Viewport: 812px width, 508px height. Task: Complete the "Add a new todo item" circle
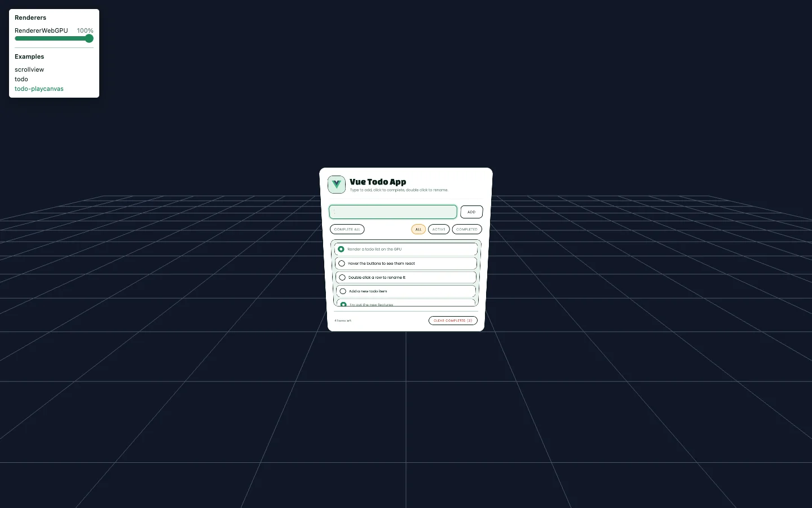(343, 291)
